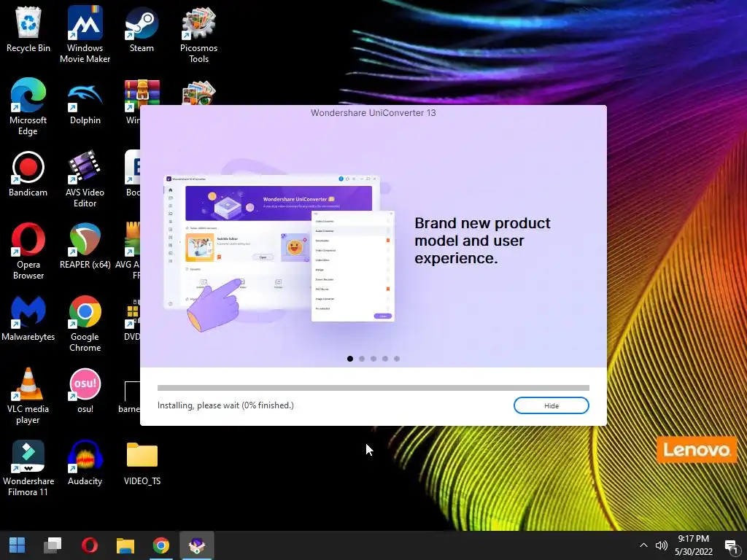Go to the fourth slide indicator dot

(x=385, y=359)
